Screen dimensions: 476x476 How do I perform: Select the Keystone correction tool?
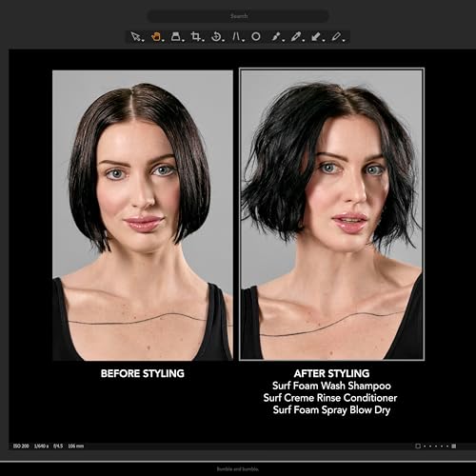237,37
